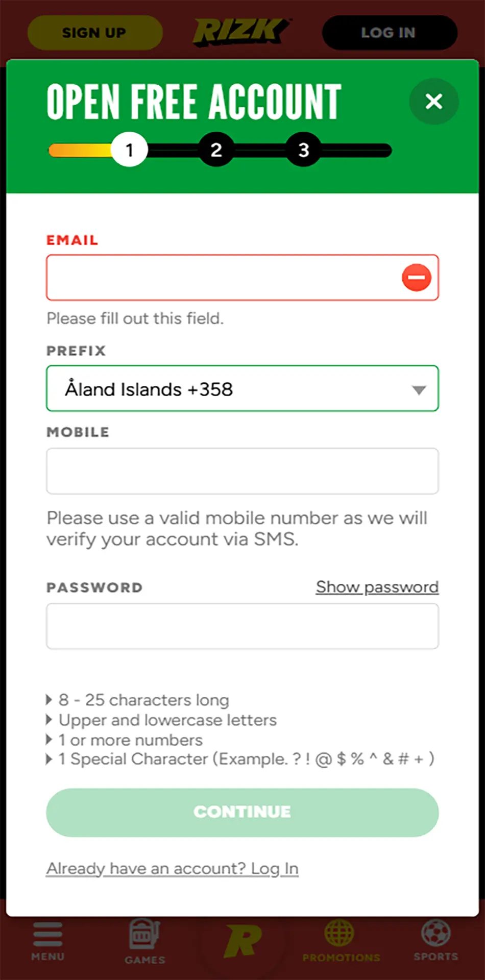Click the Prefix dropdown arrow
Viewport: 485px width, 980px height.
419,390
